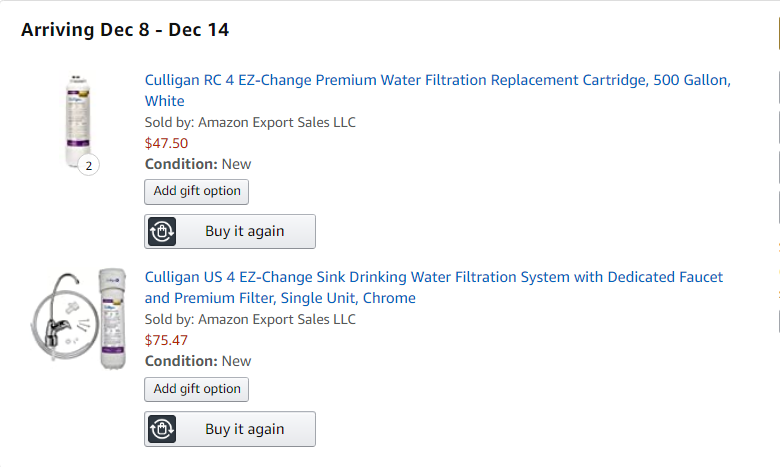The width and height of the screenshot is (780, 467).
Task: Open the Culligan RC 4 EZ-Change cartridge title link
Action: [438, 91]
